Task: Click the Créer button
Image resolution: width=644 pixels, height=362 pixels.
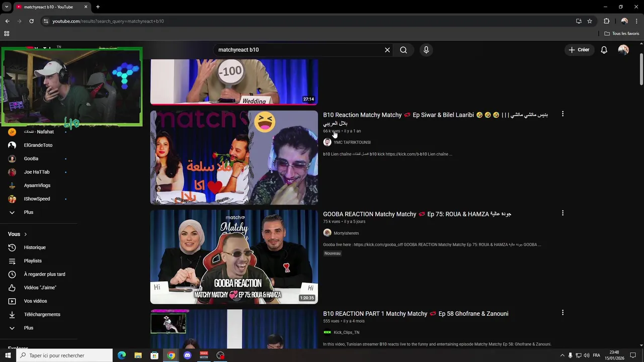Action: pos(579,50)
